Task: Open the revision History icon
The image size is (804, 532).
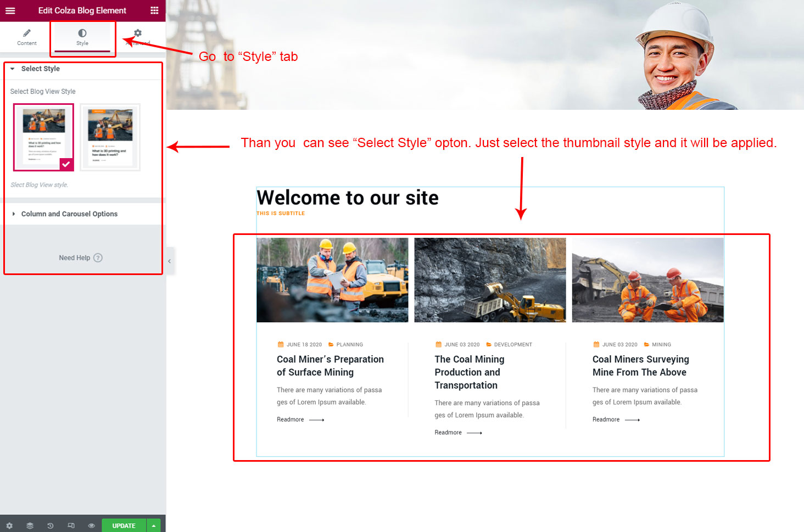Action: [x=50, y=525]
